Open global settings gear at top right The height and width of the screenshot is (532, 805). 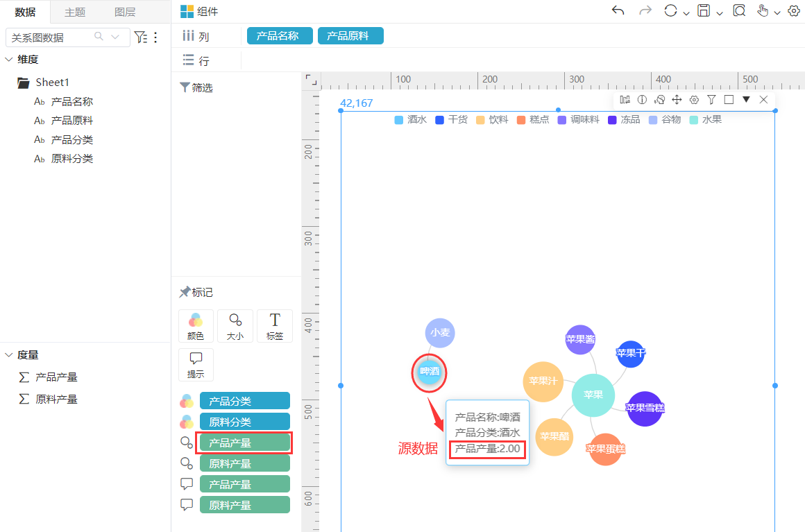(794, 11)
